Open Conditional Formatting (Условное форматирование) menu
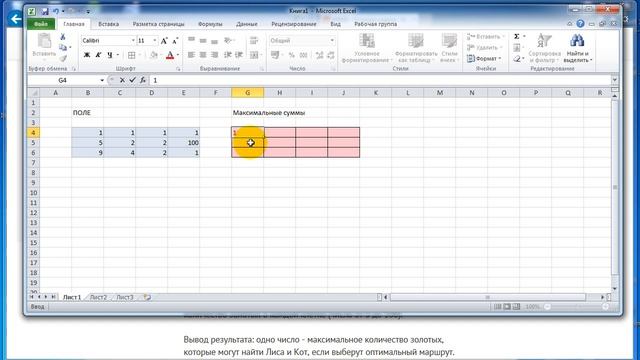 (367, 48)
